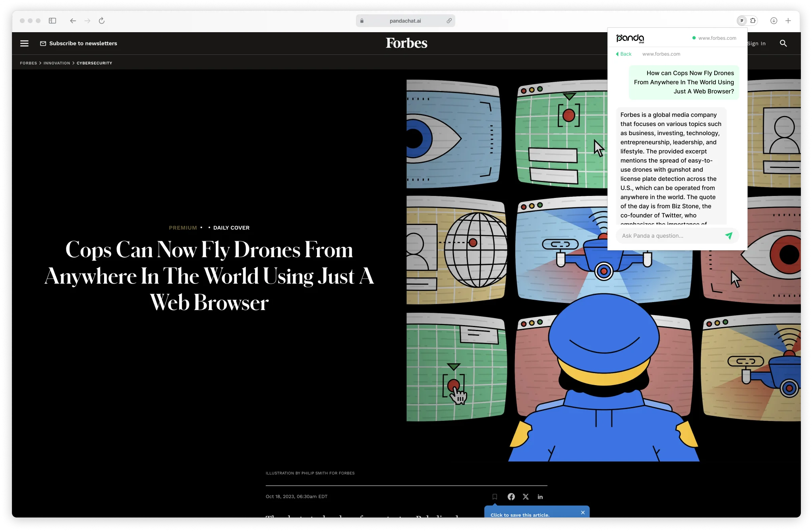Click Panda's answer about Forbes media company
This screenshot has width=812, height=531.
pos(671,166)
